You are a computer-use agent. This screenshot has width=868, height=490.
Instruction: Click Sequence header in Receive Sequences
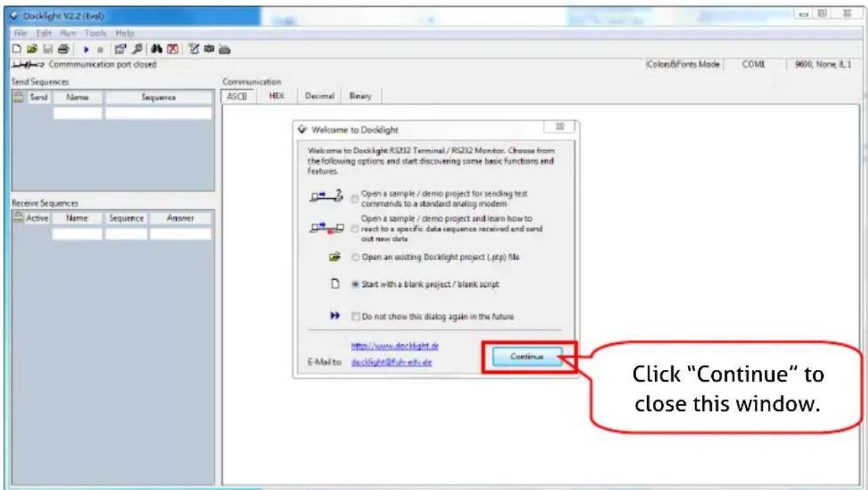(x=126, y=217)
